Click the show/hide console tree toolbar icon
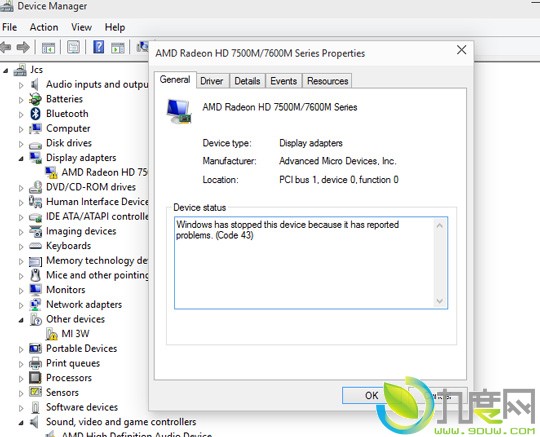The width and height of the screenshot is (540, 437). [48, 48]
